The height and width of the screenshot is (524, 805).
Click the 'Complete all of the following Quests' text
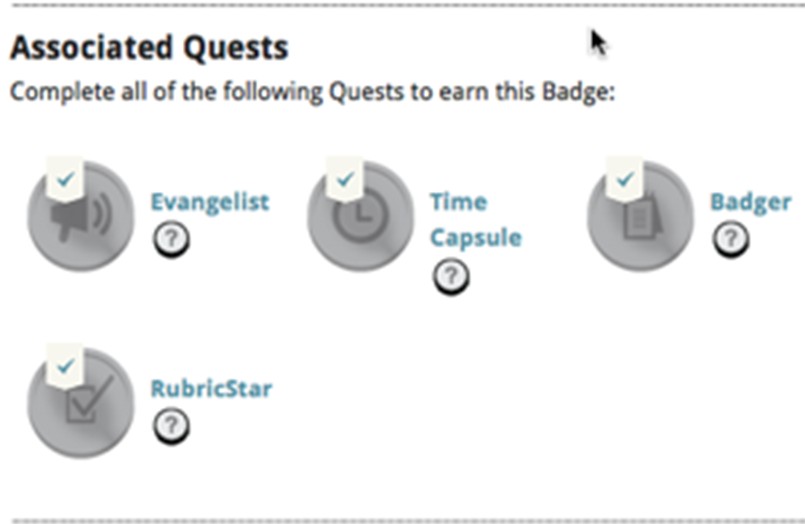311,93
